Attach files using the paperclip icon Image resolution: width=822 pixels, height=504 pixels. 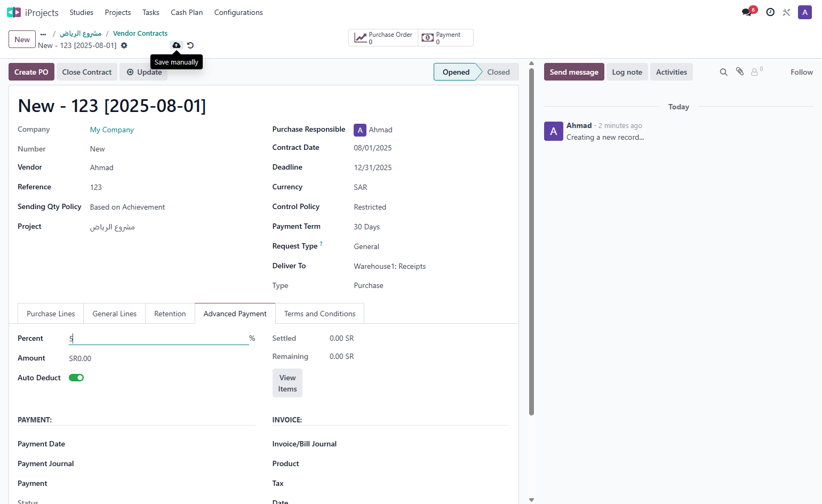point(740,71)
